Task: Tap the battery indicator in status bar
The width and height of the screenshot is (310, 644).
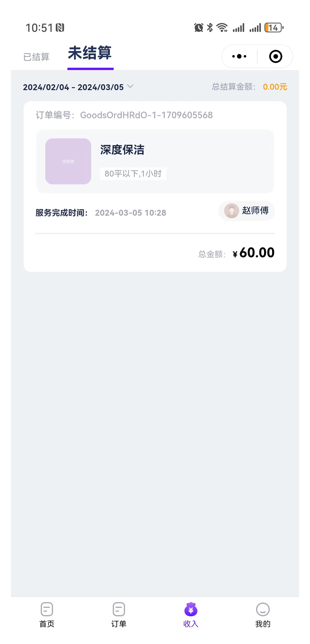Action: [x=274, y=28]
